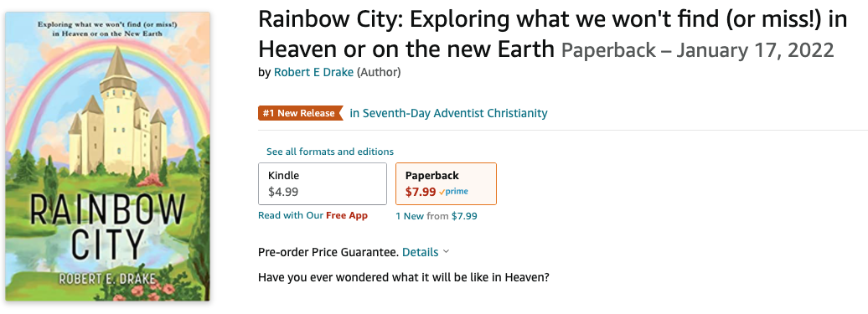Click the prime checkmark logo
Screen dimensions: 868x314
(453, 192)
